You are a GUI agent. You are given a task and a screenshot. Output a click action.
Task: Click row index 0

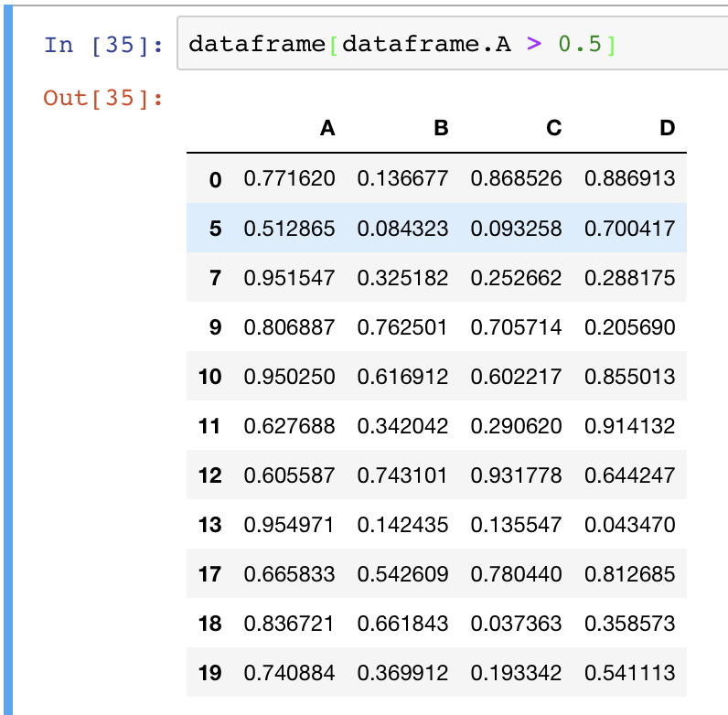pyautogui.click(x=216, y=180)
